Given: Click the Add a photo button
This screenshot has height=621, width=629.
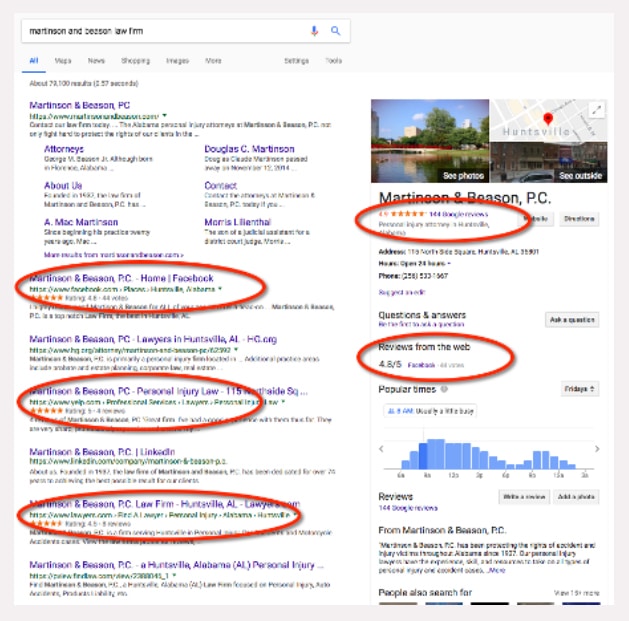Looking at the screenshot, I should click(x=576, y=497).
